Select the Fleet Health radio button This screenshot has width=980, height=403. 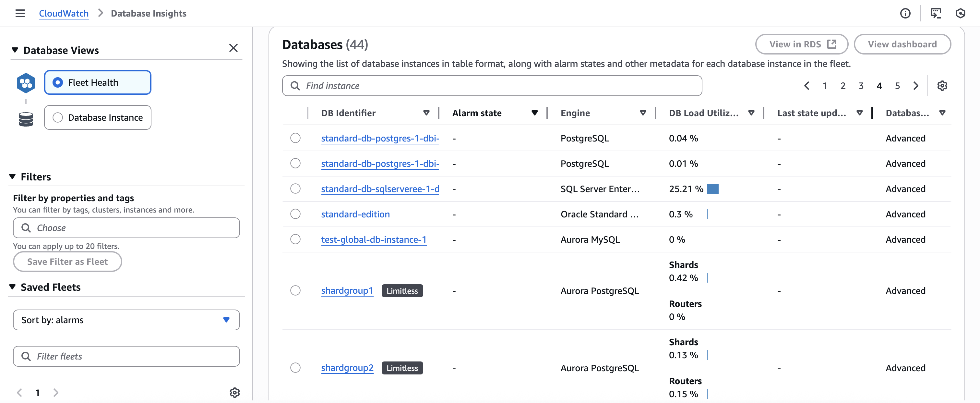tap(58, 82)
